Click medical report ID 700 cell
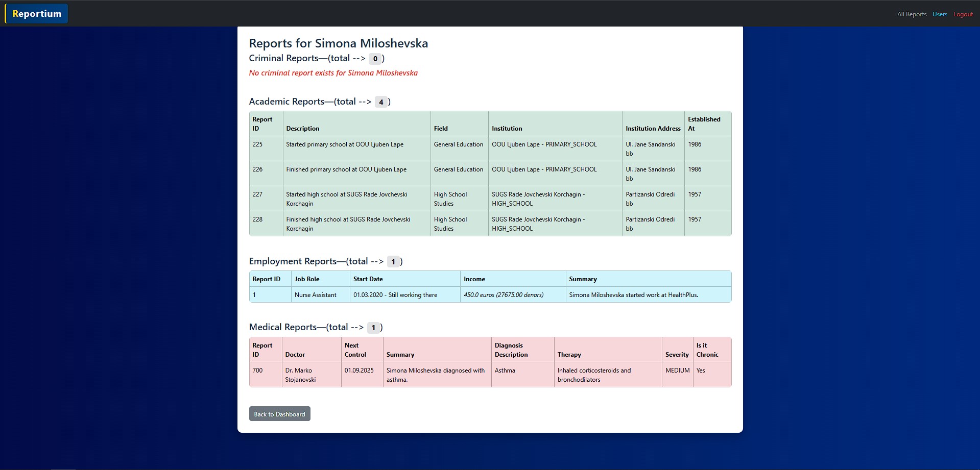This screenshot has height=470, width=980. pos(266,375)
